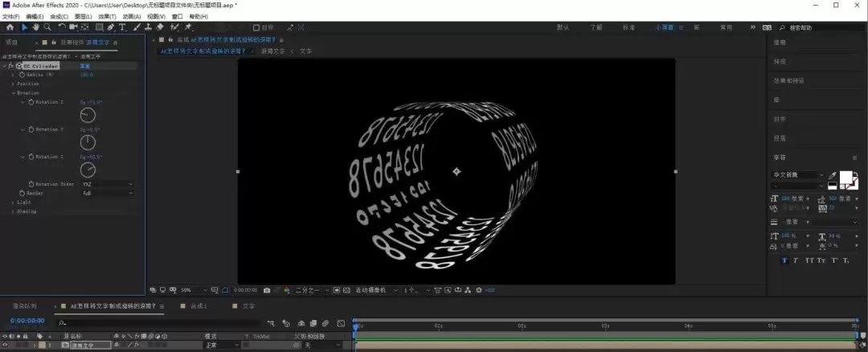Click the white fill color swatch
868x352 pixels.
845,178
